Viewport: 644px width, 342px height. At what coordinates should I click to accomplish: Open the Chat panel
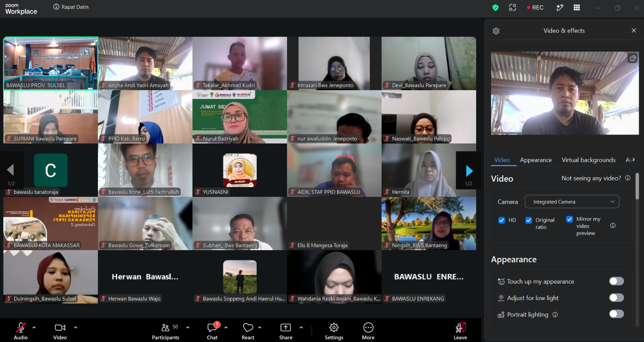(213, 331)
